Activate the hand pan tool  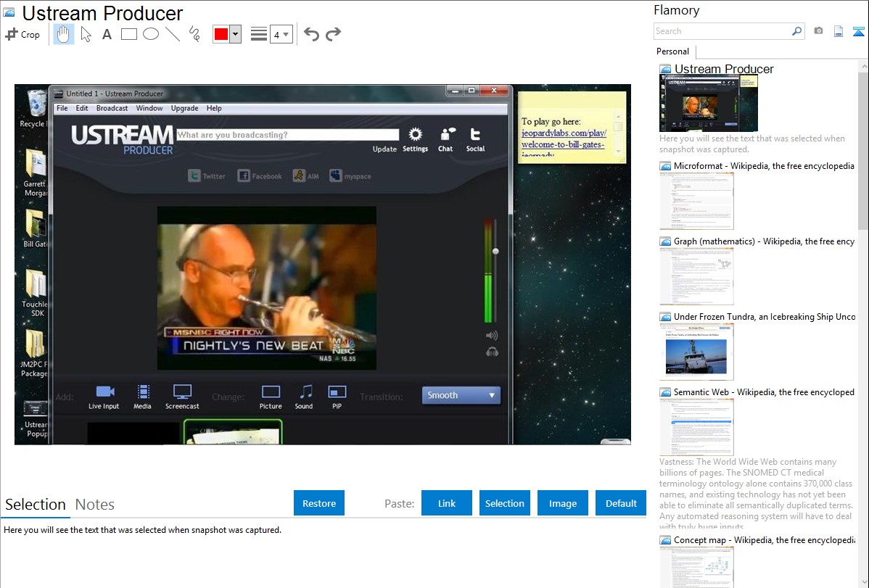click(64, 34)
